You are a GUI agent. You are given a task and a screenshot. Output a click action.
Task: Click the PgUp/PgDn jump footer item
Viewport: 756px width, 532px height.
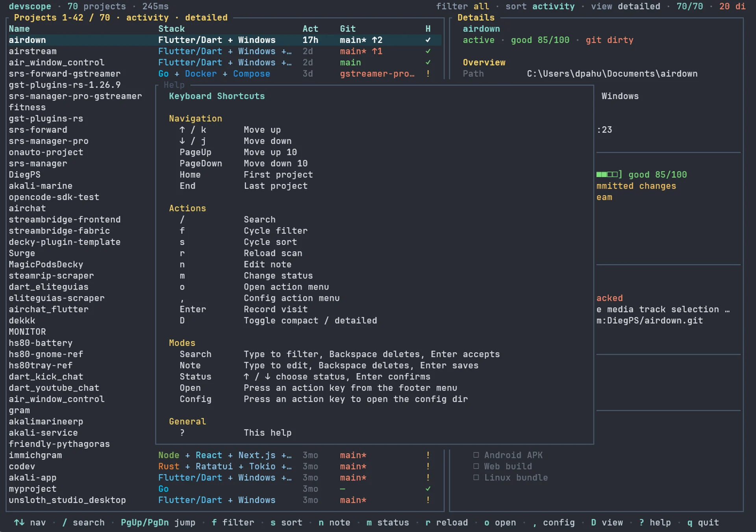158,523
